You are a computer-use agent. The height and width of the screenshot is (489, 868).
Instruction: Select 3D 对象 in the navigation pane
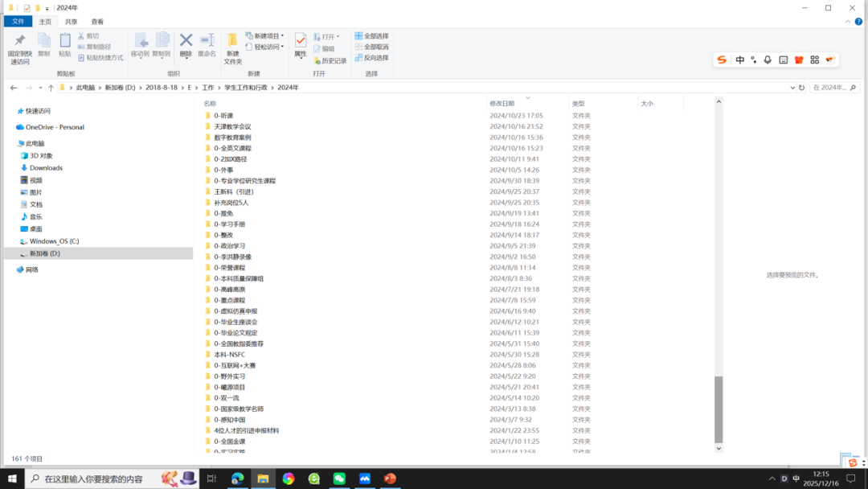(x=41, y=155)
